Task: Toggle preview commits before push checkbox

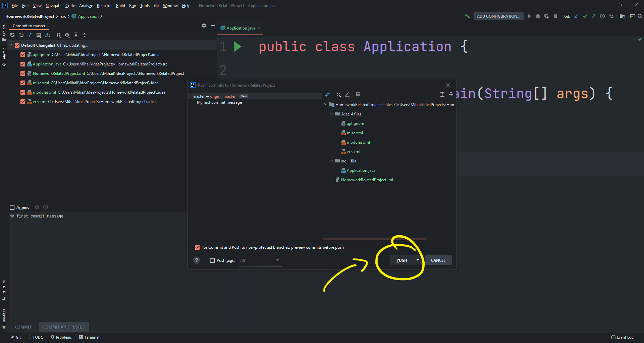Action: [197, 247]
